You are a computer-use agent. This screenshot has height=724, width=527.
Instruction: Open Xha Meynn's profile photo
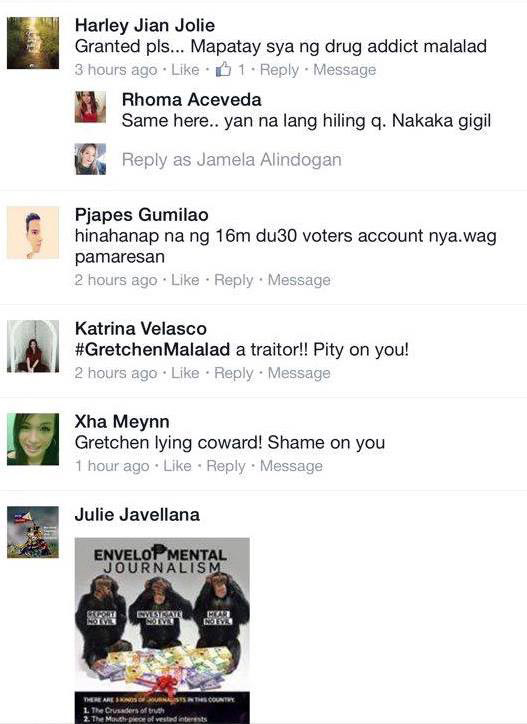click(33, 439)
